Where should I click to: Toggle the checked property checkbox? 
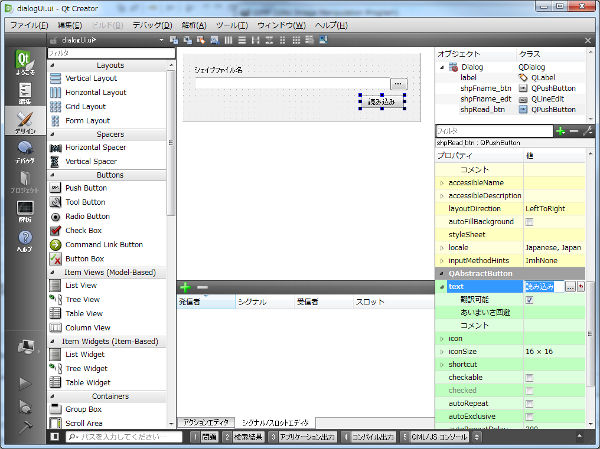coord(529,391)
